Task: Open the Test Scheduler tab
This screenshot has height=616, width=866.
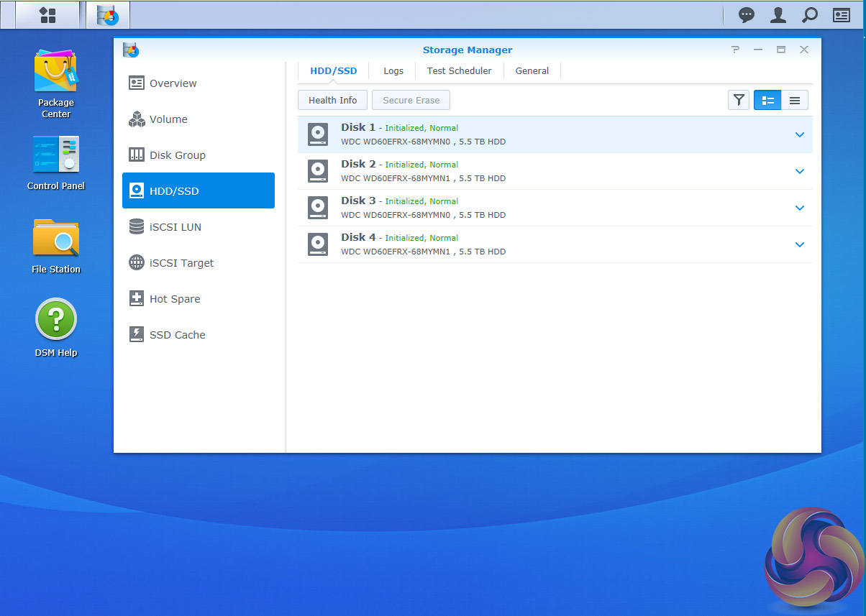Action: [x=459, y=71]
